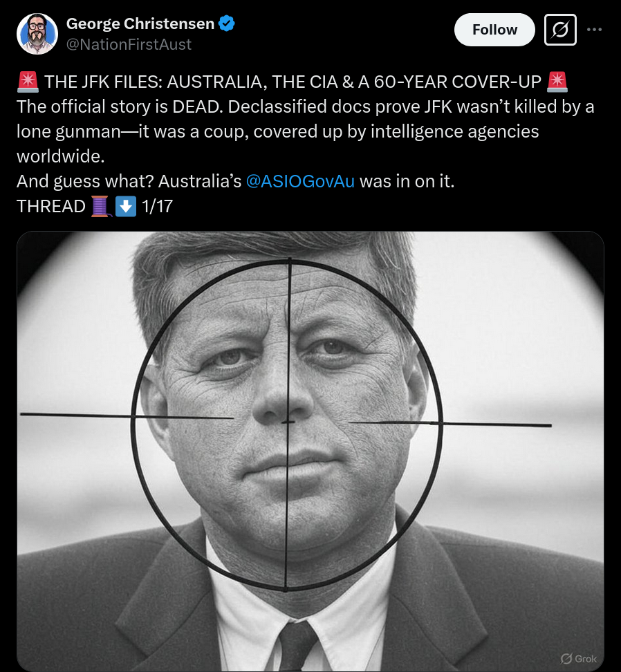Open the attached crosshair image

click(310, 451)
